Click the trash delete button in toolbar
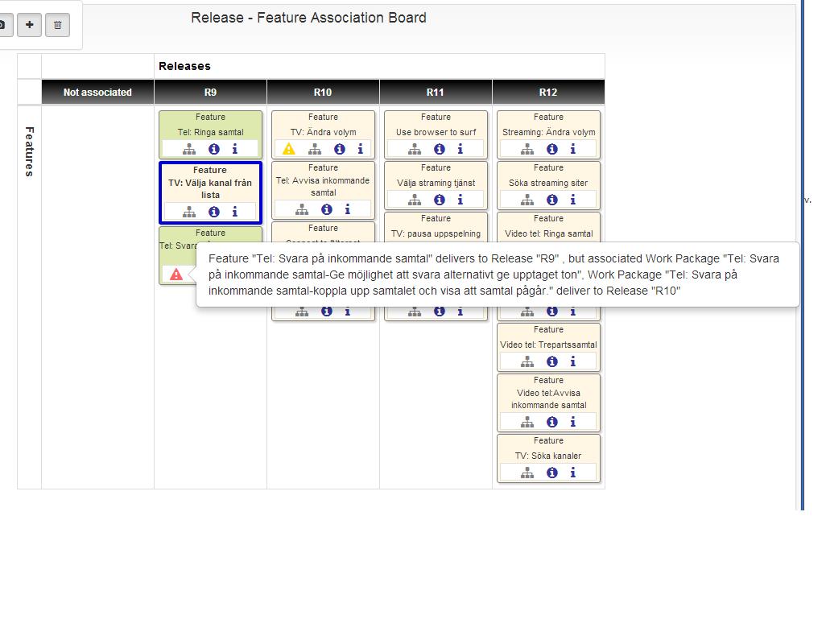The image size is (826, 644). pos(57,25)
